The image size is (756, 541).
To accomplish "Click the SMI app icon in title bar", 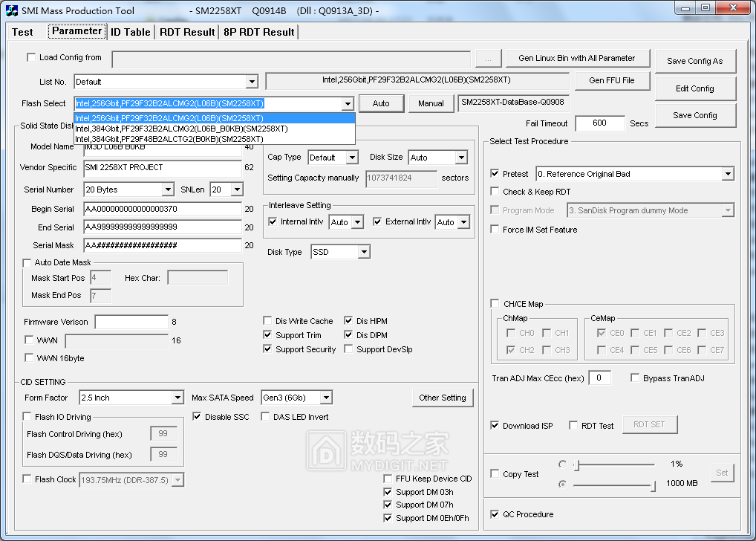I will (11, 11).
